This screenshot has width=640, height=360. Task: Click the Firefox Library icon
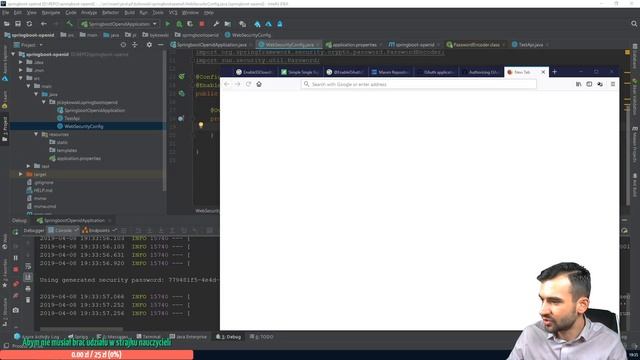click(x=578, y=84)
